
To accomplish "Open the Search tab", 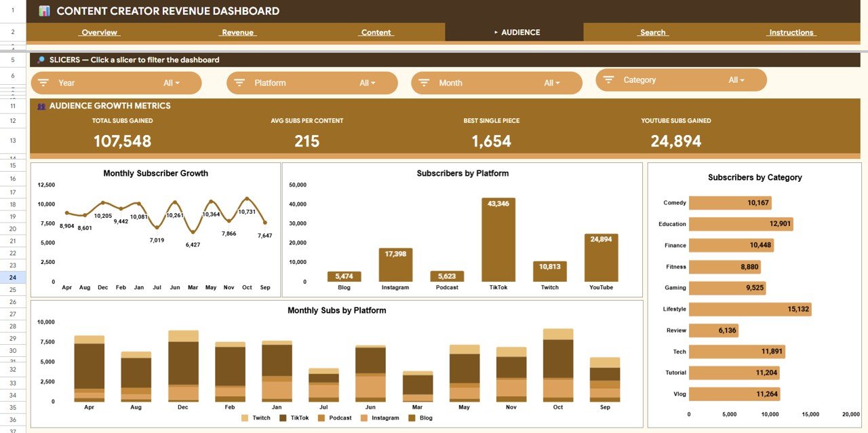I will (652, 32).
